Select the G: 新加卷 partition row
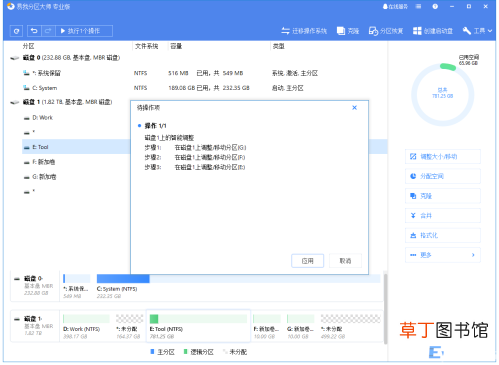The height and width of the screenshot is (365, 499). click(76, 177)
